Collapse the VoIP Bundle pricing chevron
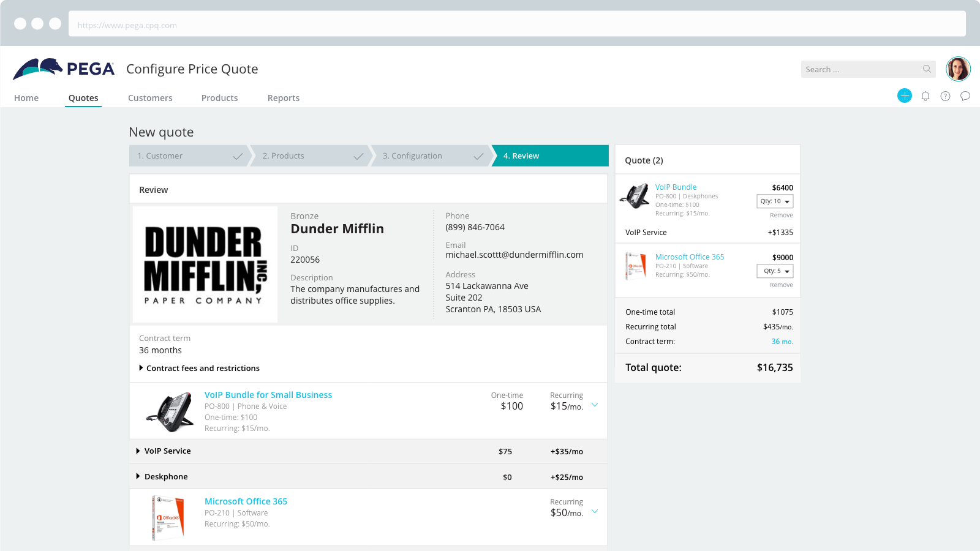 click(x=594, y=405)
